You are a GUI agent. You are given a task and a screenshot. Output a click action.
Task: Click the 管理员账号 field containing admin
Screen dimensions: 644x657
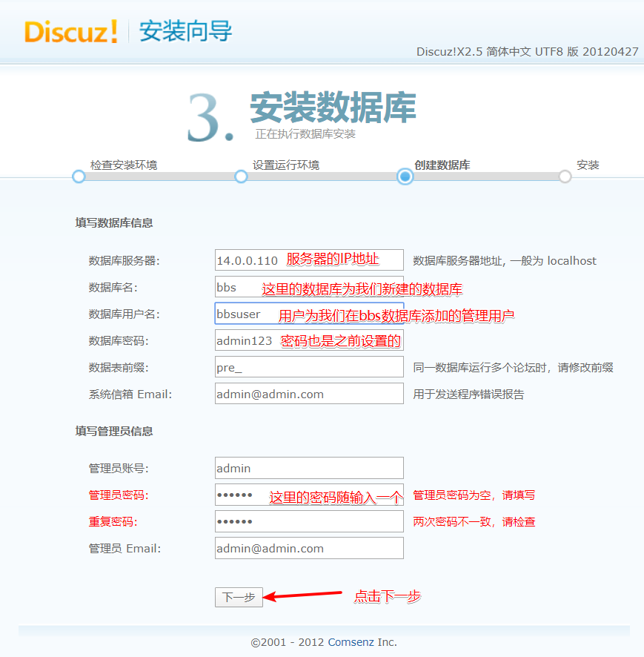pyautogui.click(x=308, y=468)
